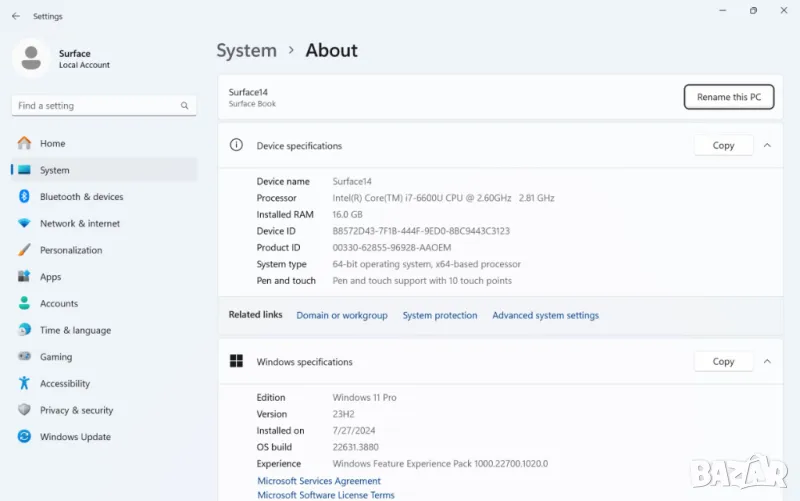800x501 pixels.
Task: Open Gaming settings
Action: coord(55,357)
